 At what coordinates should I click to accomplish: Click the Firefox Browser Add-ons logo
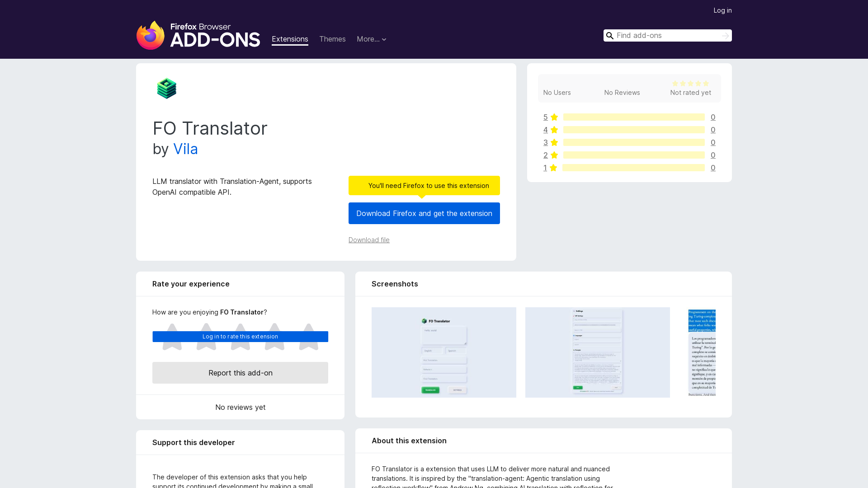198,35
